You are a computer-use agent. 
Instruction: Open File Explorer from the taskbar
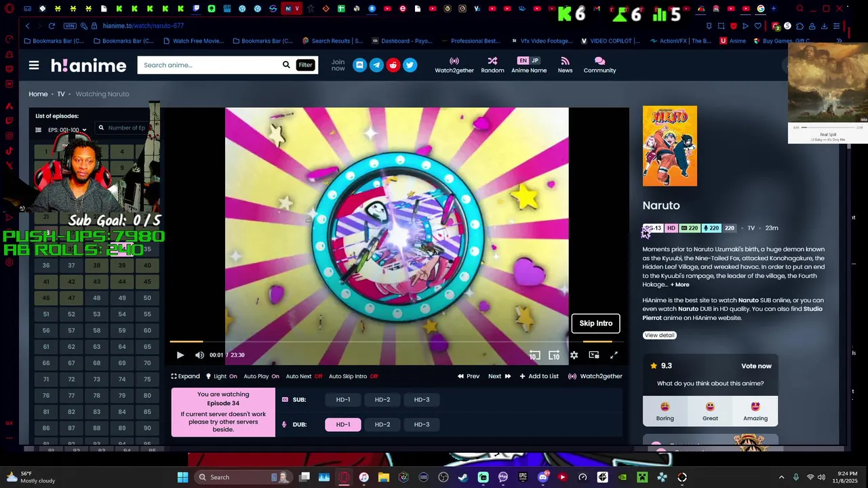click(384, 477)
